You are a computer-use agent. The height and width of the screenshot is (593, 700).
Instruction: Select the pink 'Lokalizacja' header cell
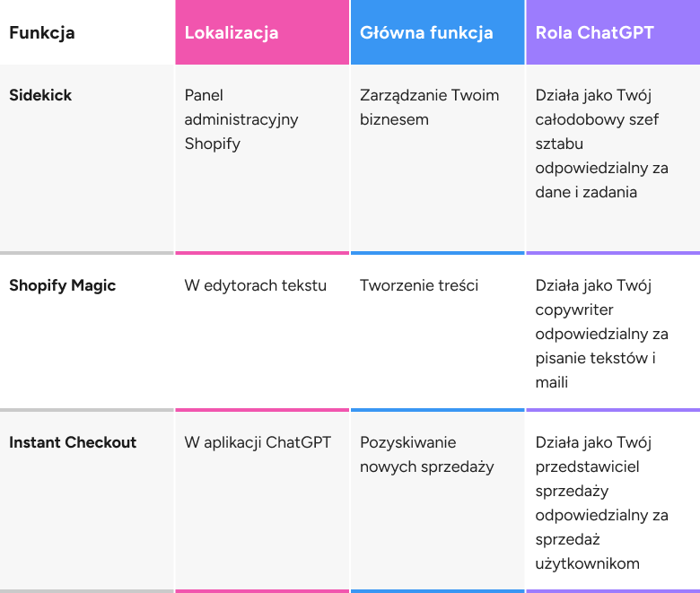click(232, 33)
